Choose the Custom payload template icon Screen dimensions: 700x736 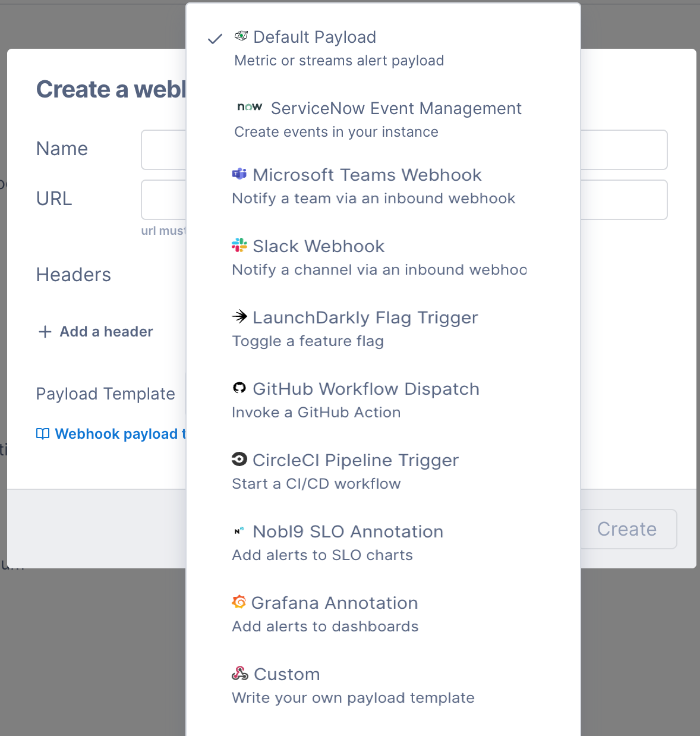pos(239,673)
